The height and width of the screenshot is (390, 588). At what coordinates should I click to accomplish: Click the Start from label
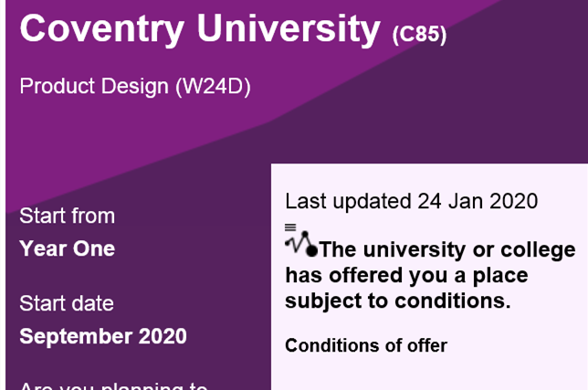click(67, 216)
